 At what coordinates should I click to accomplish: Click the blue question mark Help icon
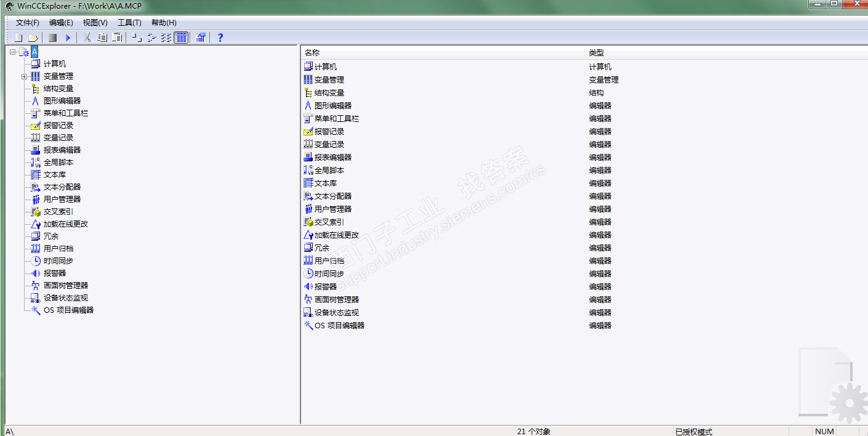click(220, 38)
